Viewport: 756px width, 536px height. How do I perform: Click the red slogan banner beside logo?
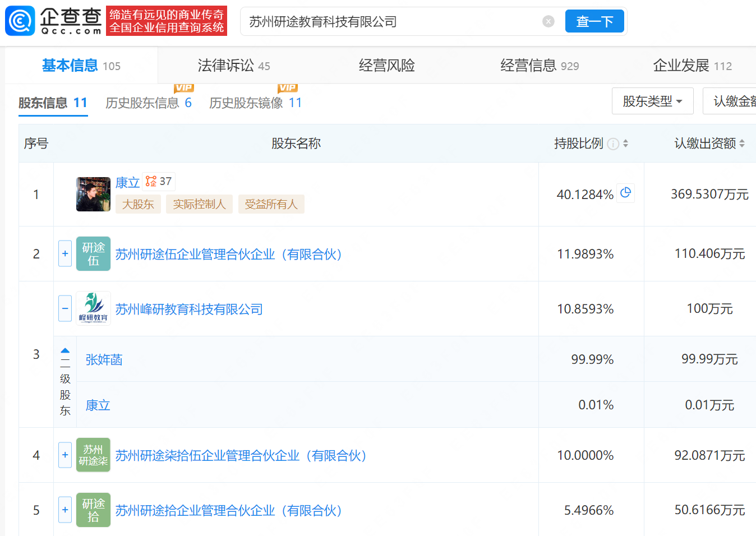167,21
